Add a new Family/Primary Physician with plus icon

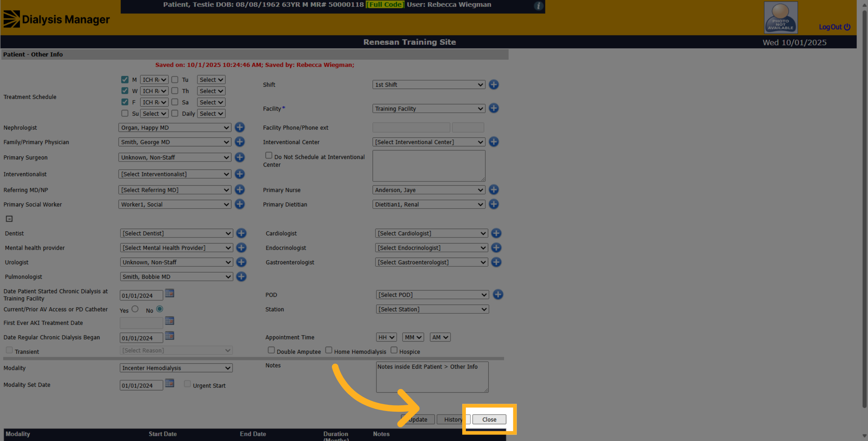click(x=239, y=142)
